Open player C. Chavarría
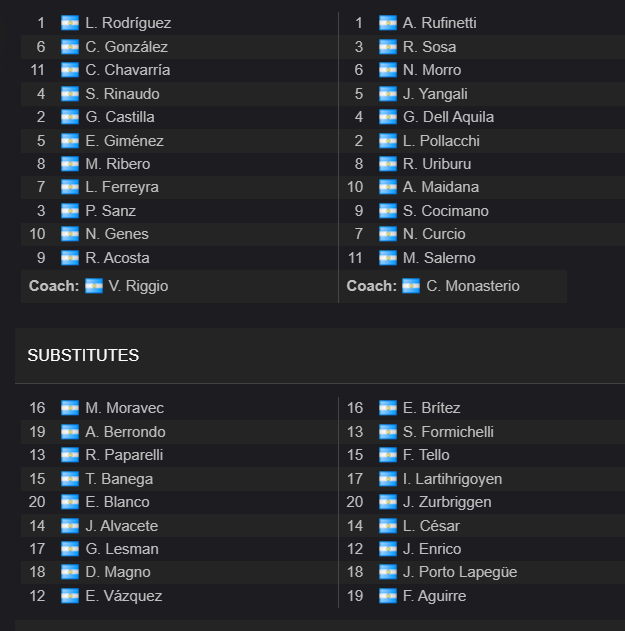This screenshot has width=625, height=631. [x=128, y=70]
